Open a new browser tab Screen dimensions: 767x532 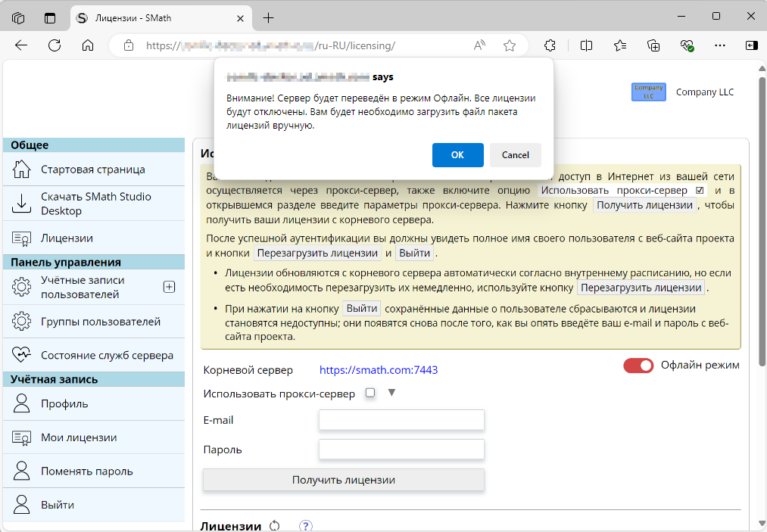coord(268,18)
